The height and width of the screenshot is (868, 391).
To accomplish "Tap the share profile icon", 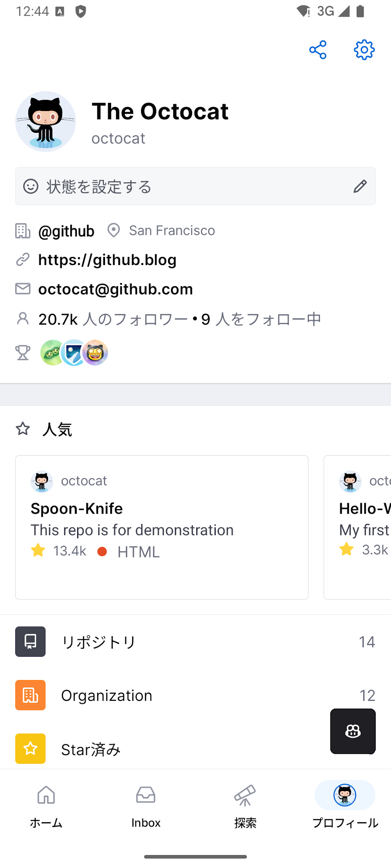I will click(x=318, y=50).
